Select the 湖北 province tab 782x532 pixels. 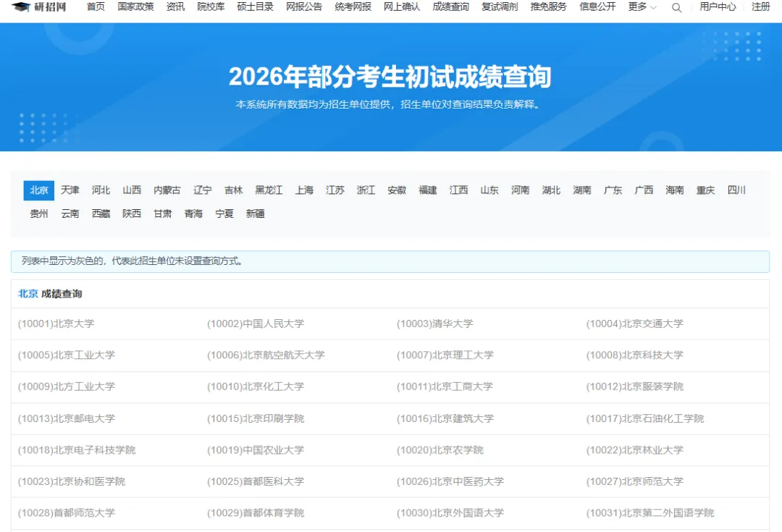click(x=552, y=190)
